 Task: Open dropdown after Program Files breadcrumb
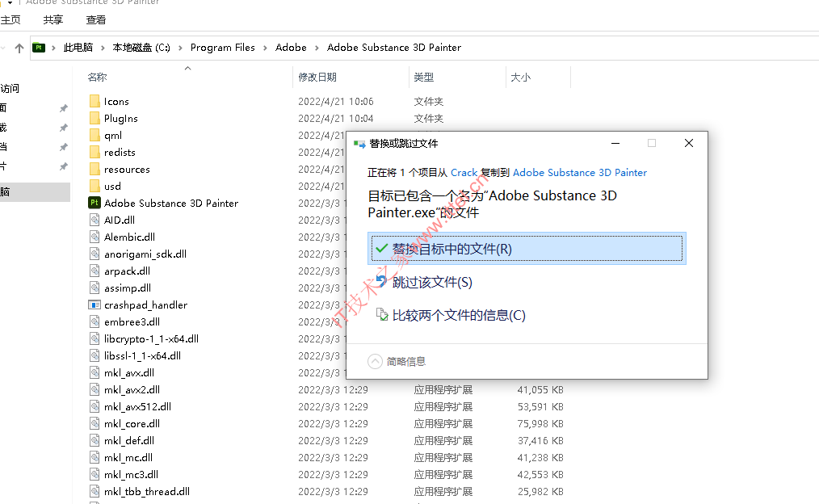coord(265,48)
